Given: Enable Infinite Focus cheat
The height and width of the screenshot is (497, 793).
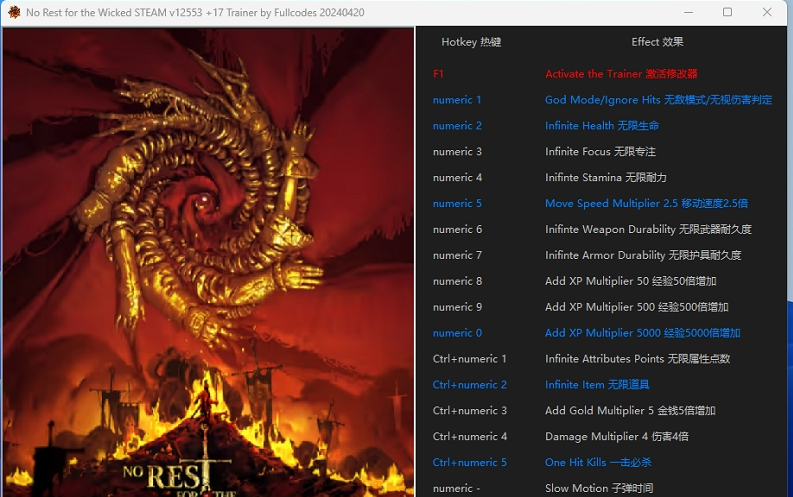Looking at the screenshot, I should pos(600,151).
